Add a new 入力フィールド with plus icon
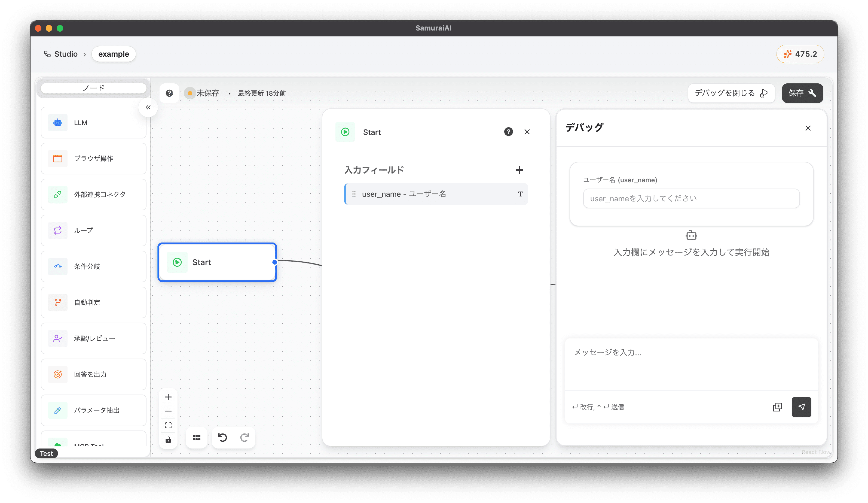 519,170
